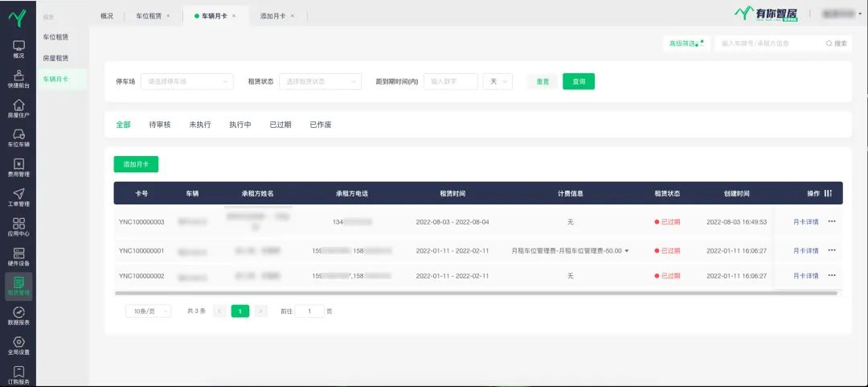Click 月卡详情 link for YNC100000002
This screenshot has width=868, height=387.
point(805,276)
